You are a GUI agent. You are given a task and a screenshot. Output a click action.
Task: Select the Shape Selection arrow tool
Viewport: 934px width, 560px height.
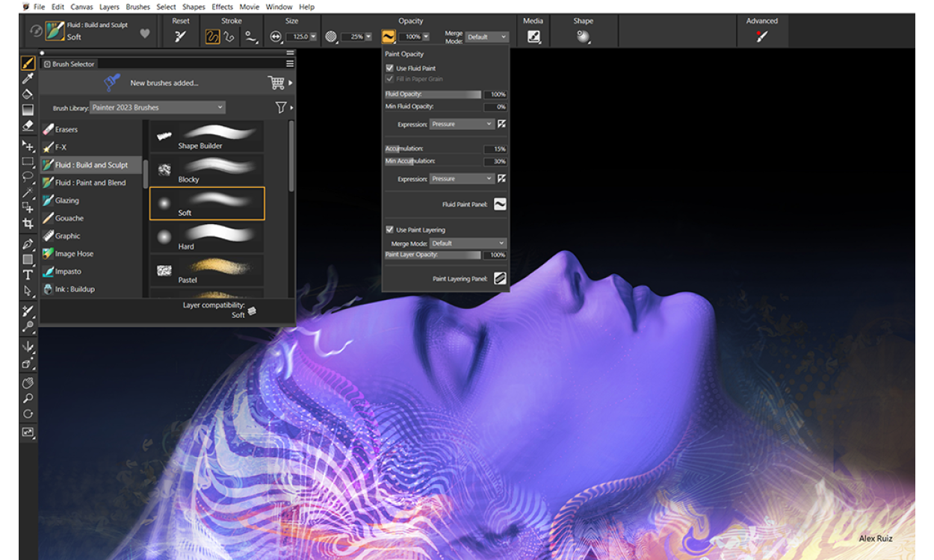tap(28, 290)
